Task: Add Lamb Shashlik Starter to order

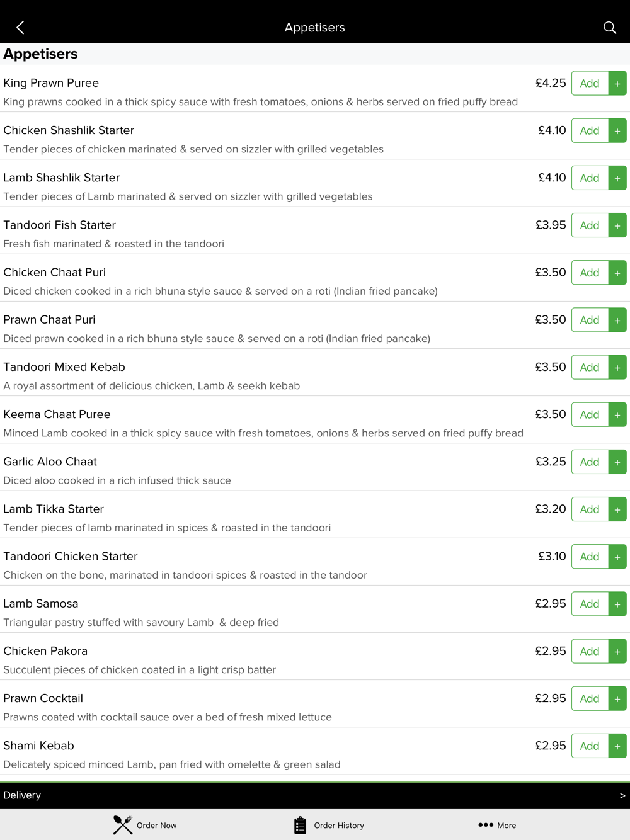Action: click(590, 178)
